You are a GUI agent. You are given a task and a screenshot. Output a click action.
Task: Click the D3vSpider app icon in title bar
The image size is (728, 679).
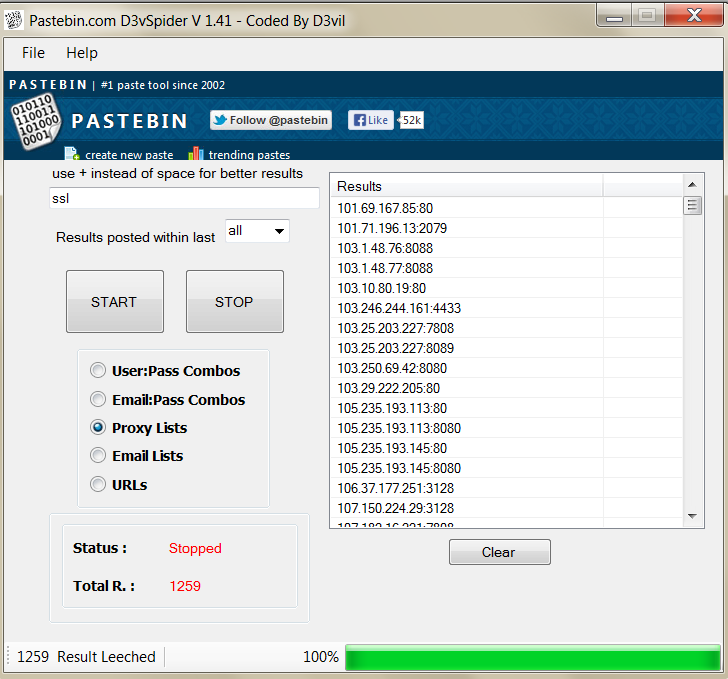click(x=14, y=20)
